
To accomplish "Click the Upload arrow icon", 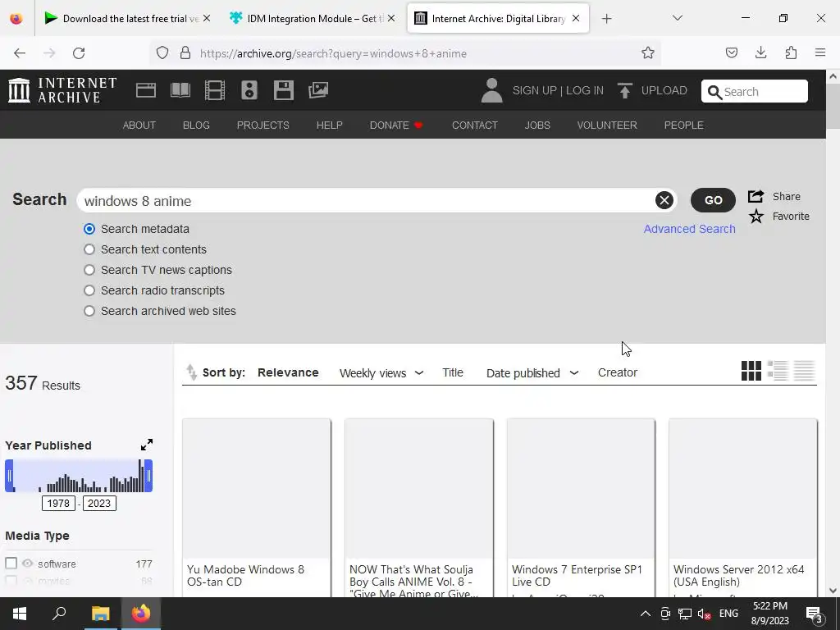I will [624, 90].
